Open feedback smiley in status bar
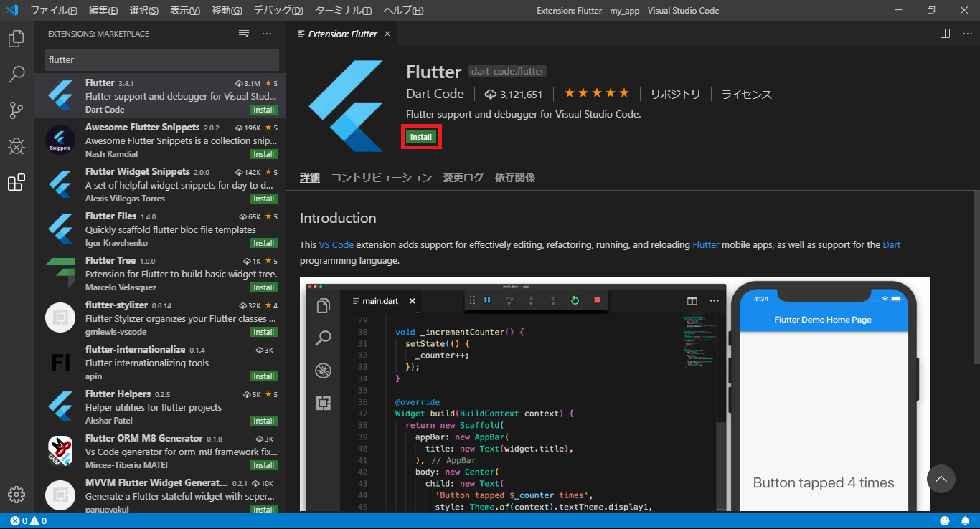The width and height of the screenshot is (980, 529). pos(945,521)
